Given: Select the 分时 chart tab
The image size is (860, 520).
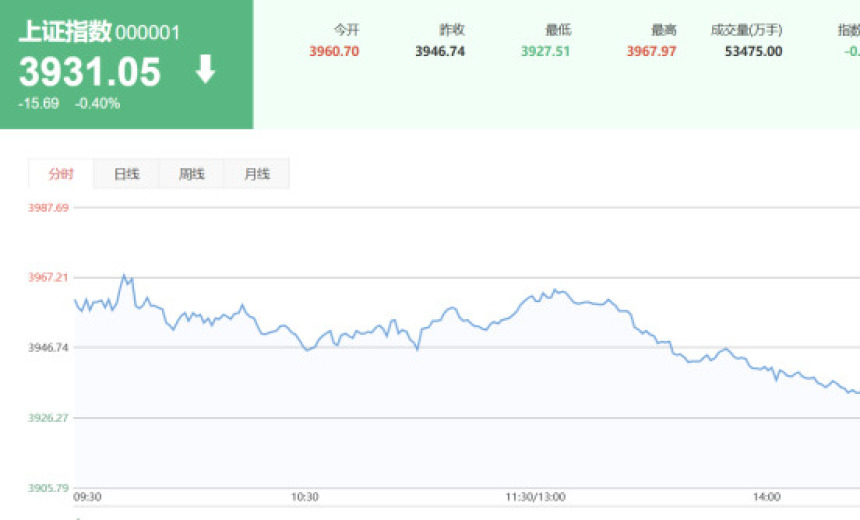Looking at the screenshot, I should coord(61,174).
